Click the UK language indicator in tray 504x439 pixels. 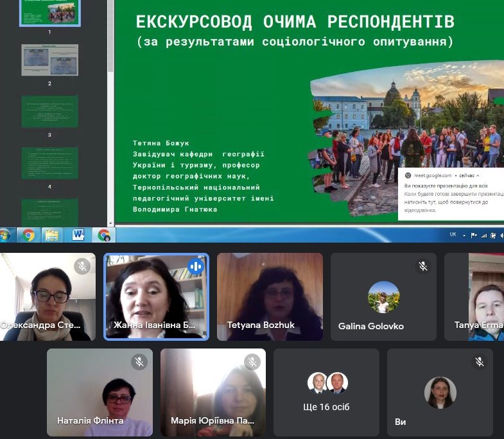(453, 234)
